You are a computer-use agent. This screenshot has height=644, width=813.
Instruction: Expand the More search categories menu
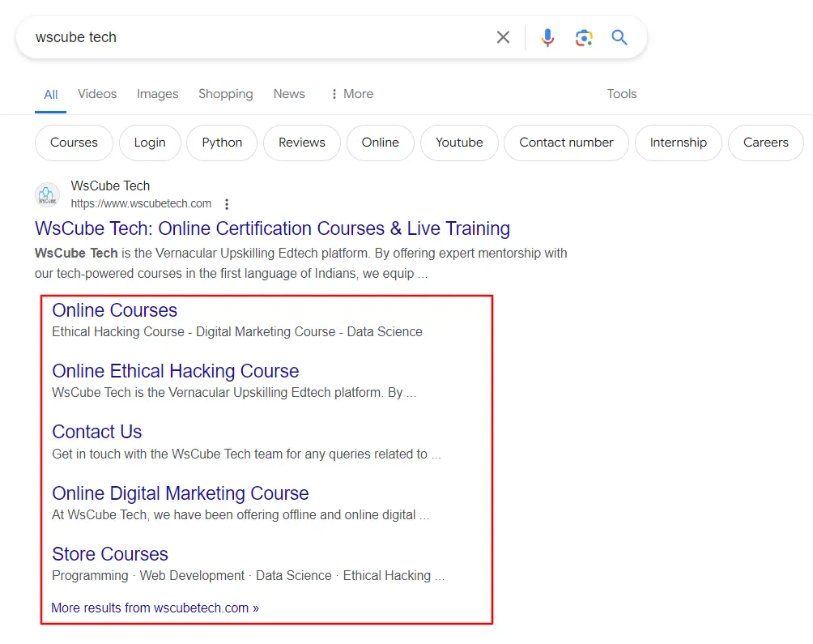[x=352, y=94]
